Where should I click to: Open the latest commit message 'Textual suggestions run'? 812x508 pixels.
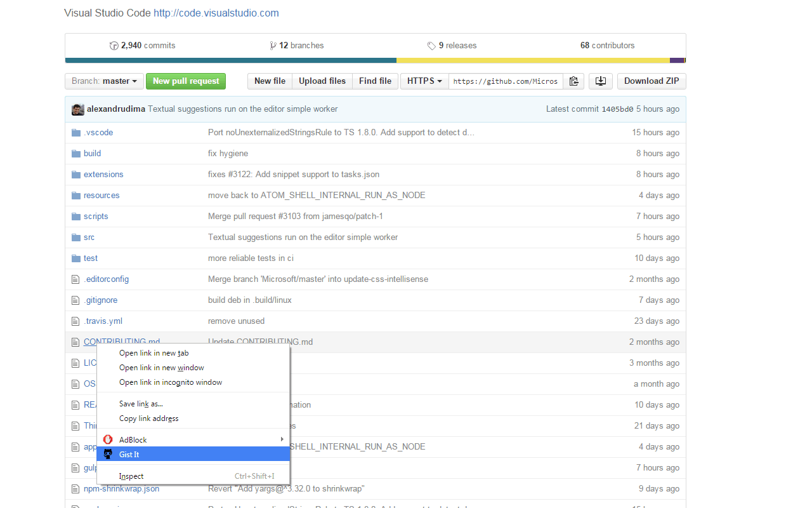coord(243,109)
